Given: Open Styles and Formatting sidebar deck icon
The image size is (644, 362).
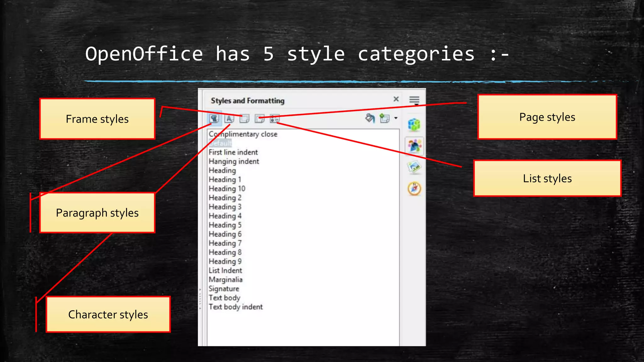Looking at the screenshot, I should [414, 146].
